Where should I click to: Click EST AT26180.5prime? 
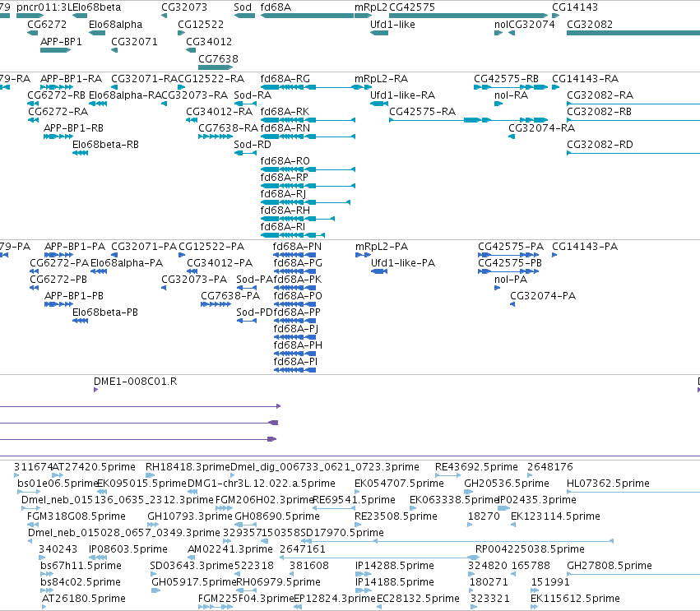pos(83,599)
